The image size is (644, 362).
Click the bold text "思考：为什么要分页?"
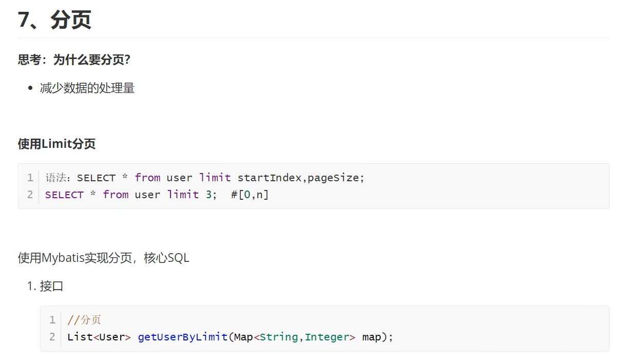pos(74,60)
